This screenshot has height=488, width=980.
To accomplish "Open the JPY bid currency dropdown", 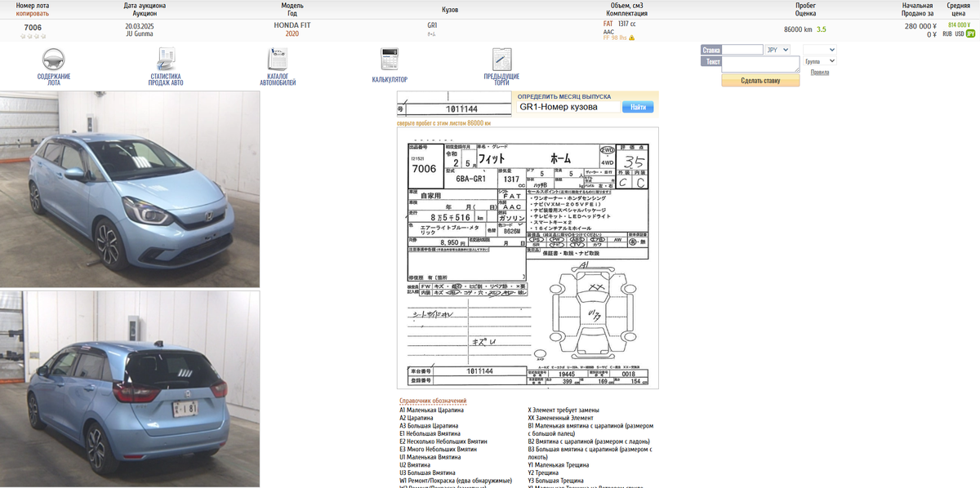I will pos(778,50).
